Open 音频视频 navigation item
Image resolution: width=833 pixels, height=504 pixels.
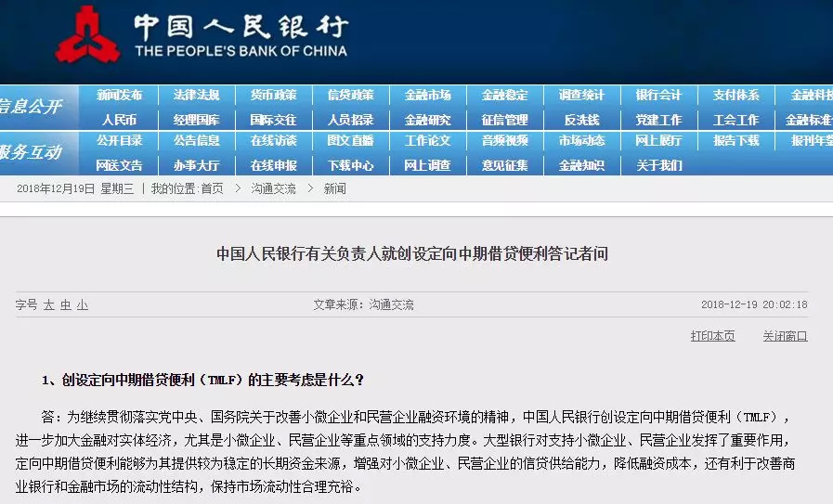pos(504,141)
